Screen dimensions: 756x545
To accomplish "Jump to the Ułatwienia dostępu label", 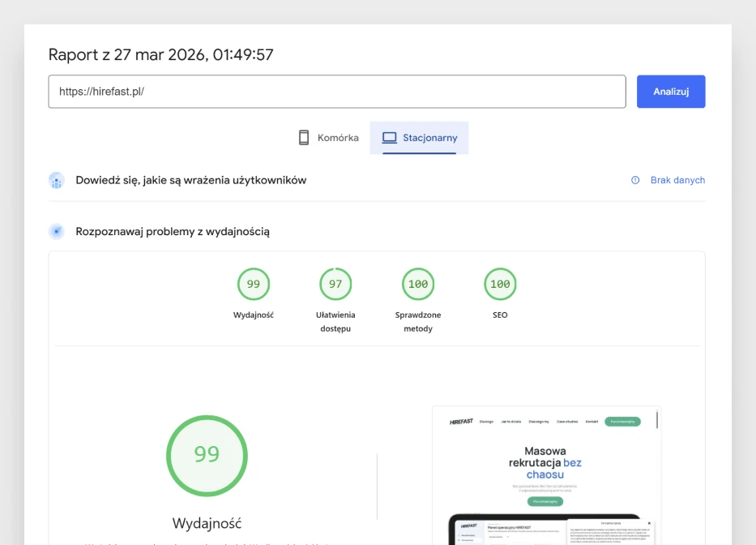I will coord(335,321).
